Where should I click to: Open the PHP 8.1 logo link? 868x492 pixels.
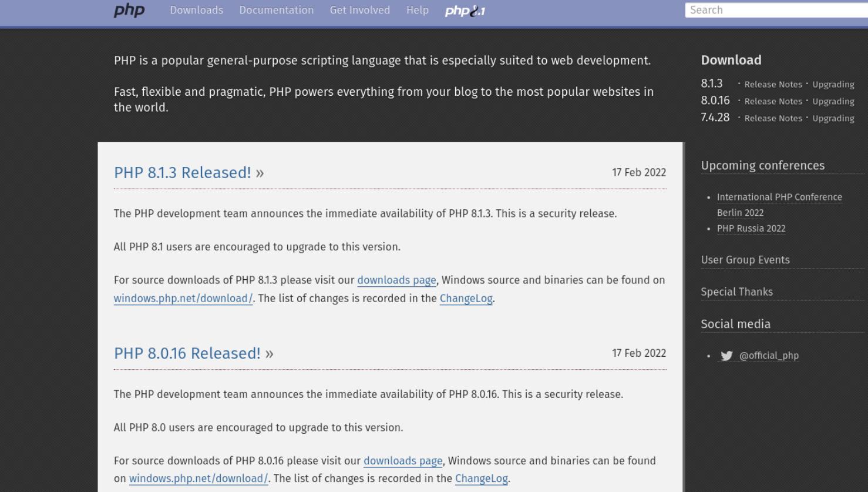465,11
